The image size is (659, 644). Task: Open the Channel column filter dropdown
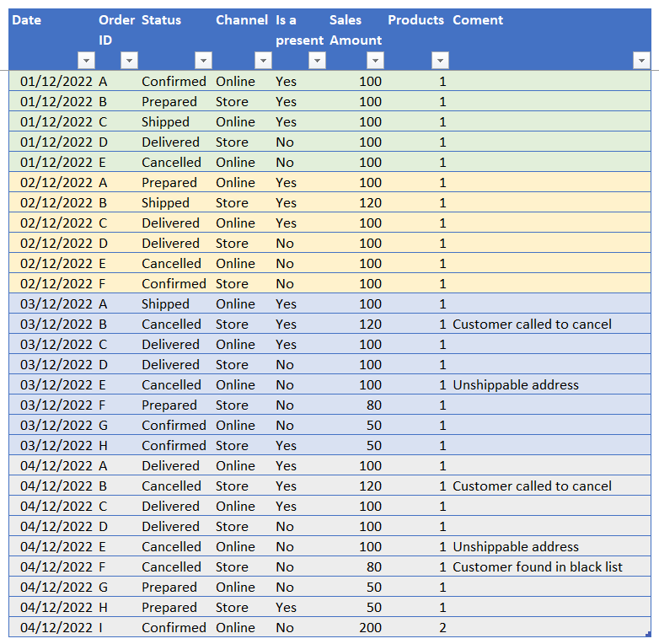point(263,60)
